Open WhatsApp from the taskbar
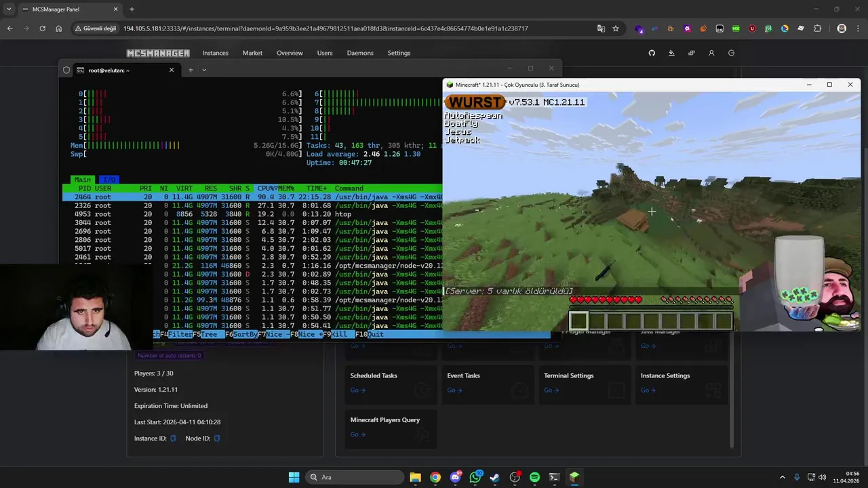Image resolution: width=868 pixels, height=488 pixels. pos(475,477)
